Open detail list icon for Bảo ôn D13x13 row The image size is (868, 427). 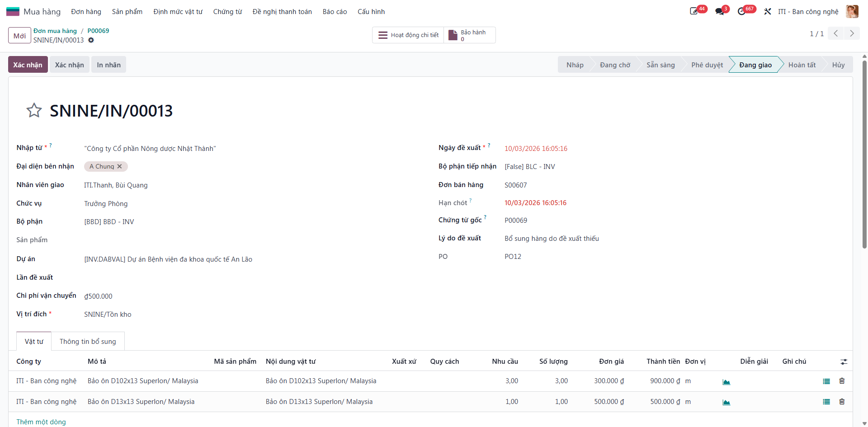[826, 402]
